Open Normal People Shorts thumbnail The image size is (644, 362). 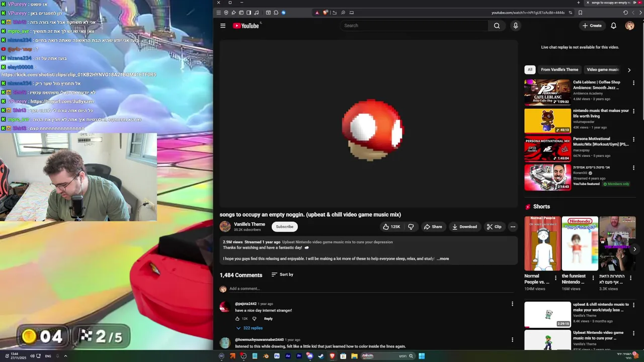pos(542,243)
